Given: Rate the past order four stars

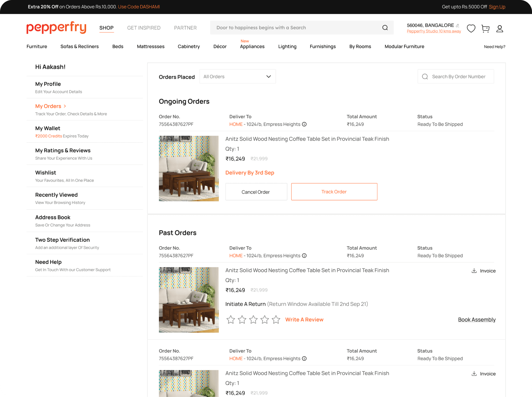Looking at the screenshot, I should (264, 319).
